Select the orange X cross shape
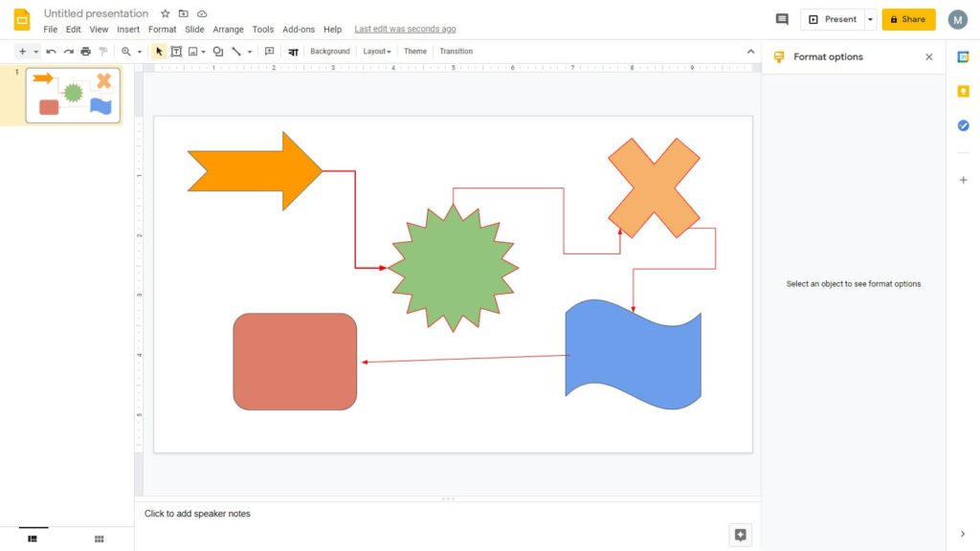The image size is (980, 551). [x=654, y=188]
